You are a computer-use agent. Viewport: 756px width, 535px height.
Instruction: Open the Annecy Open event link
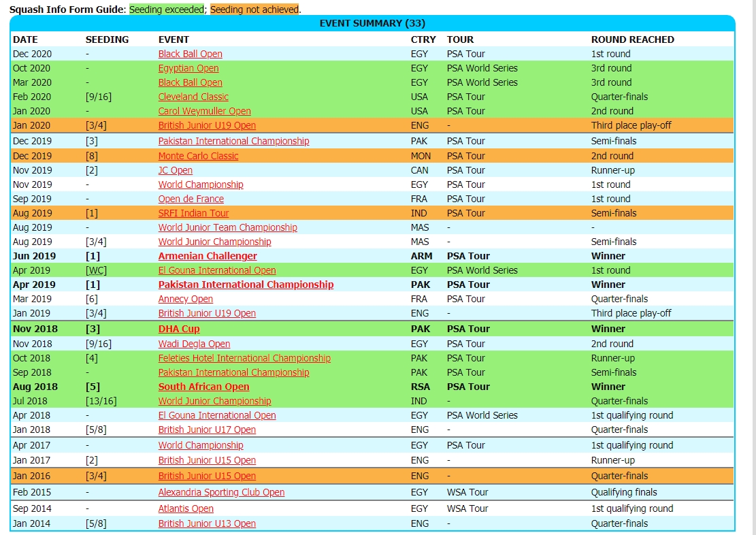click(x=185, y=299)
